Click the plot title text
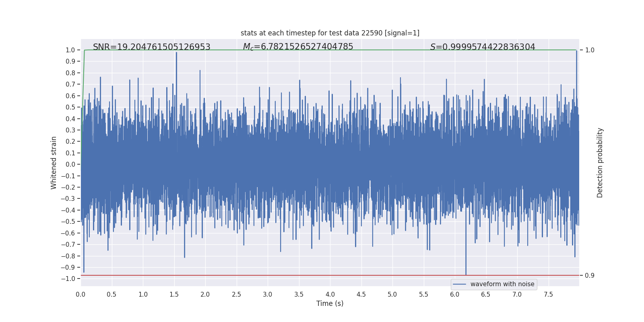 point(330,33)
